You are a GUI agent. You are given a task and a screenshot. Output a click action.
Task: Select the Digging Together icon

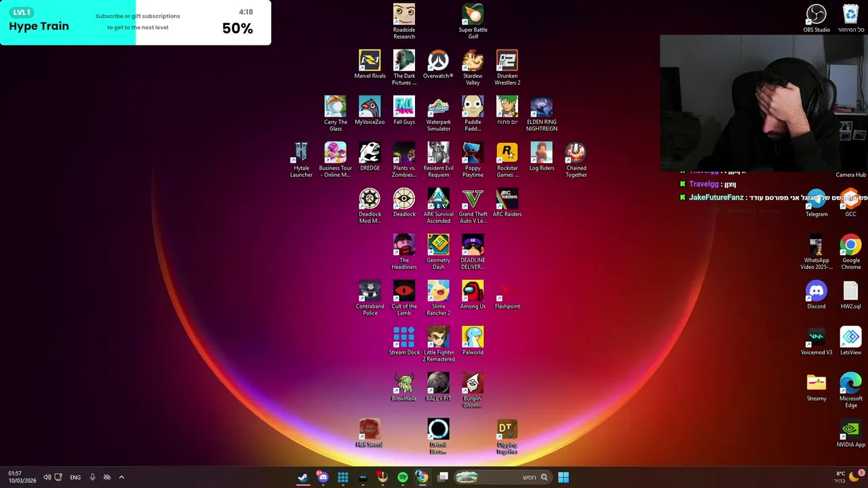pyautogui.click(x=507, y=436)
